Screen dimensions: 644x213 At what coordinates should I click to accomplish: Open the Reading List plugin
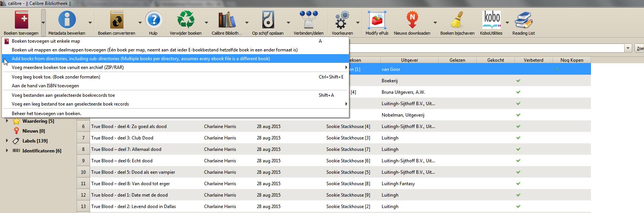(x=523, y=20)
